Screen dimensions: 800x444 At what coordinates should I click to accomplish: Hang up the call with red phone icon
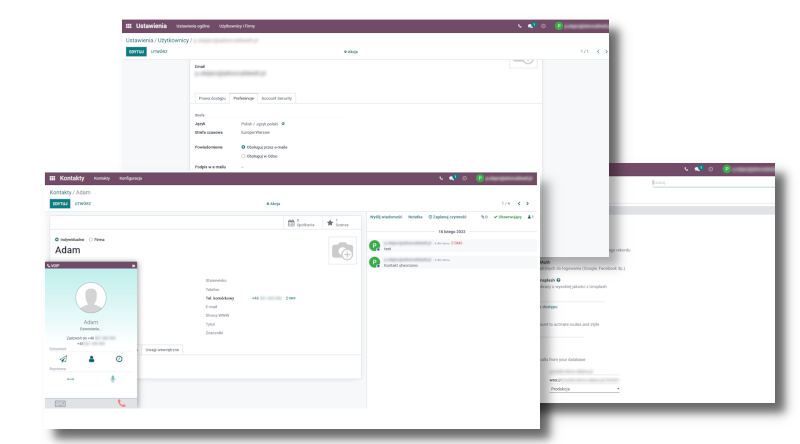coord(121,403)
